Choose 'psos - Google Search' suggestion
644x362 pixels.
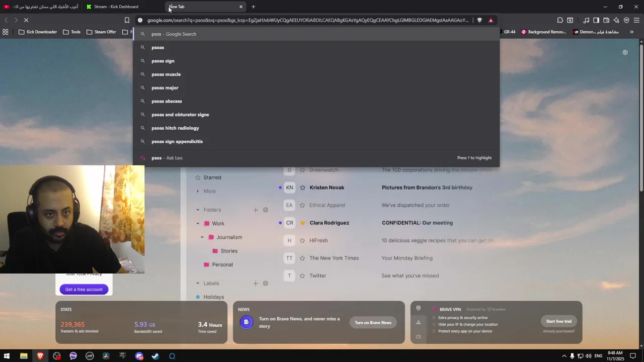[316, 34]
